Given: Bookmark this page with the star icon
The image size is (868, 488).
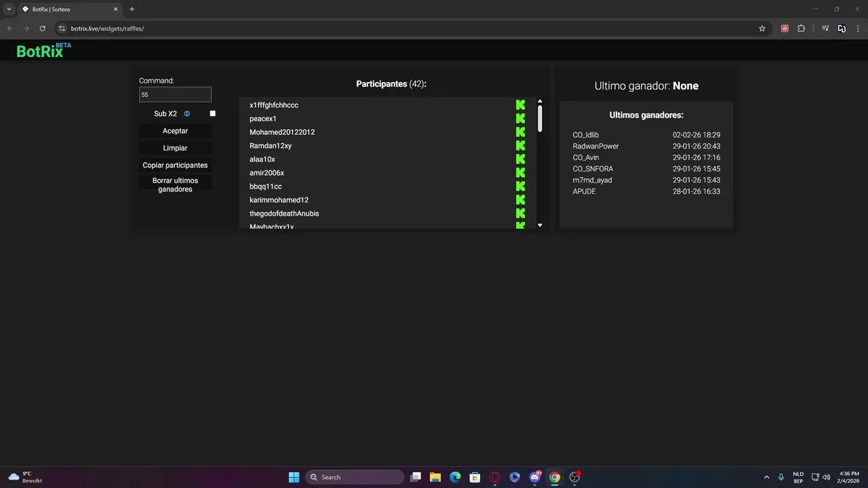Looking at the screenshot, I should tap(762, 28).
